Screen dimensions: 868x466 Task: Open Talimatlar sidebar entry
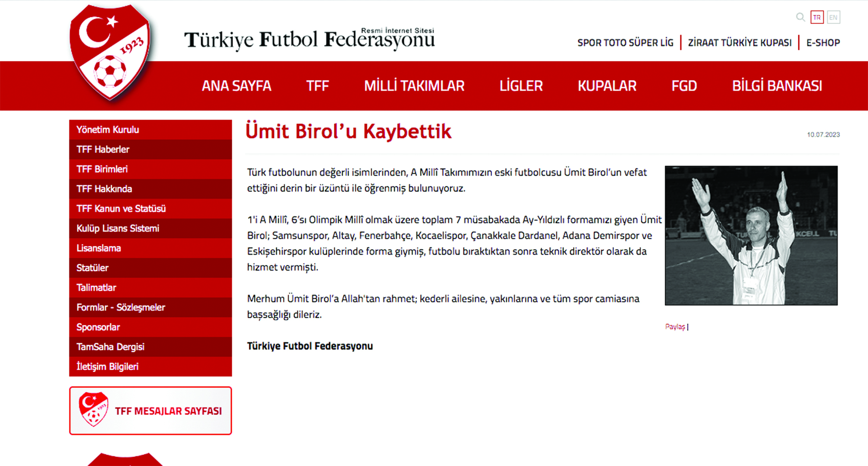[150, 287]
